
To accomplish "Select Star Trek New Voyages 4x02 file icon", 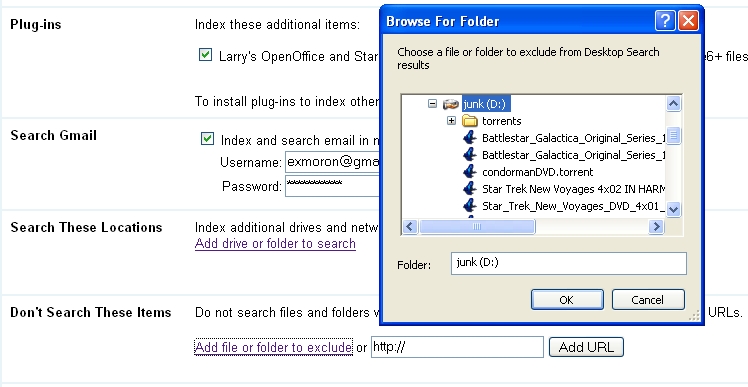I will (x=470, y=189).
